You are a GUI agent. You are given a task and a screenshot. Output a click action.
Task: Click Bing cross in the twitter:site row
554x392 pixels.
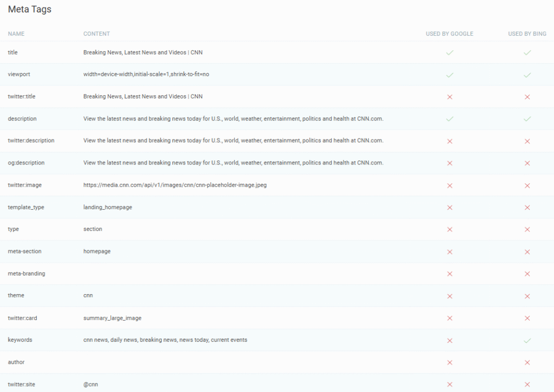tap(527, 384)
